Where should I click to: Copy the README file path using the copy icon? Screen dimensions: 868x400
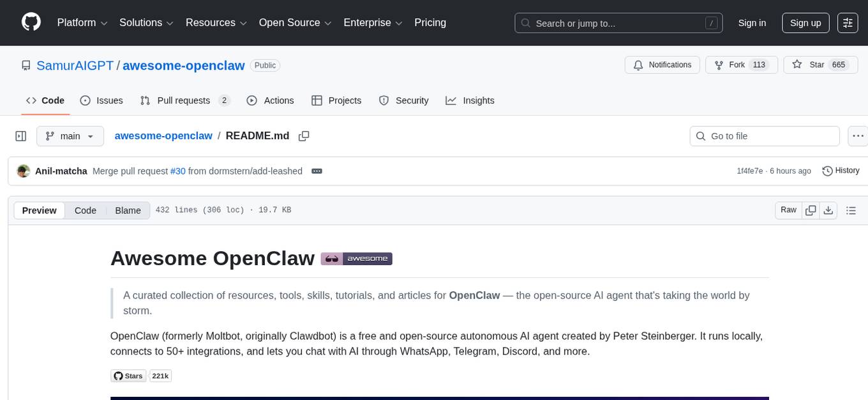(x=304, y=135)
